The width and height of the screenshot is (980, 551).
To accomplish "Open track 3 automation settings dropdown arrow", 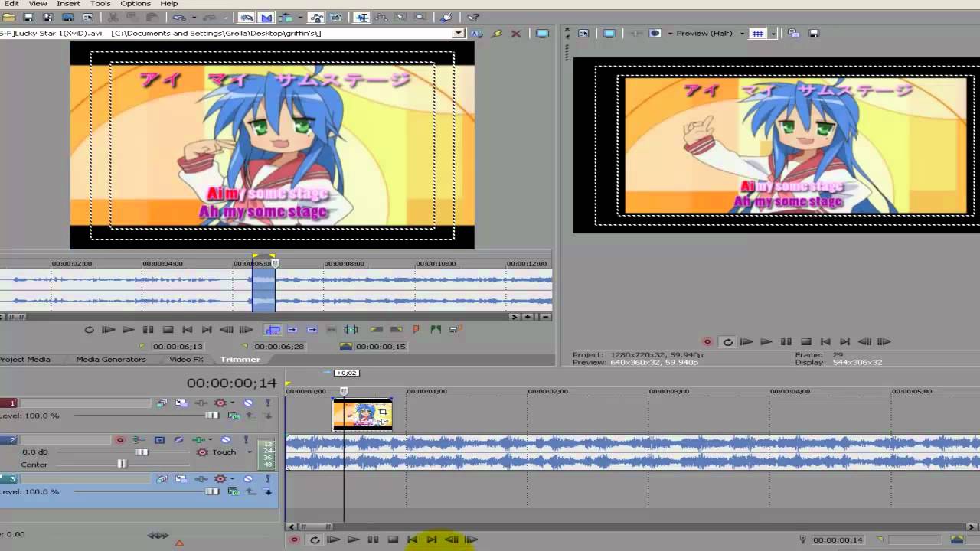I will point(232,479).
